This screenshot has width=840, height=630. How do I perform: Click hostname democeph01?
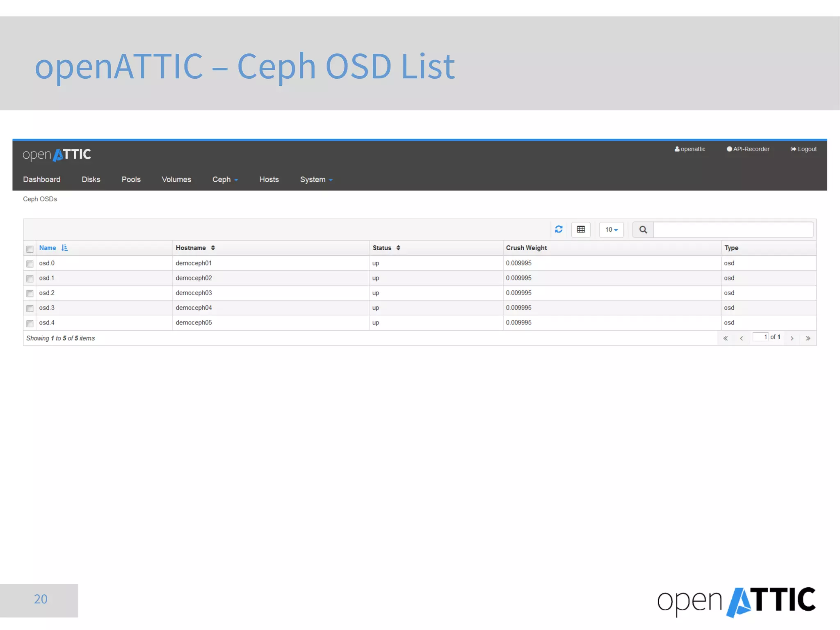[x=194, y=263]
